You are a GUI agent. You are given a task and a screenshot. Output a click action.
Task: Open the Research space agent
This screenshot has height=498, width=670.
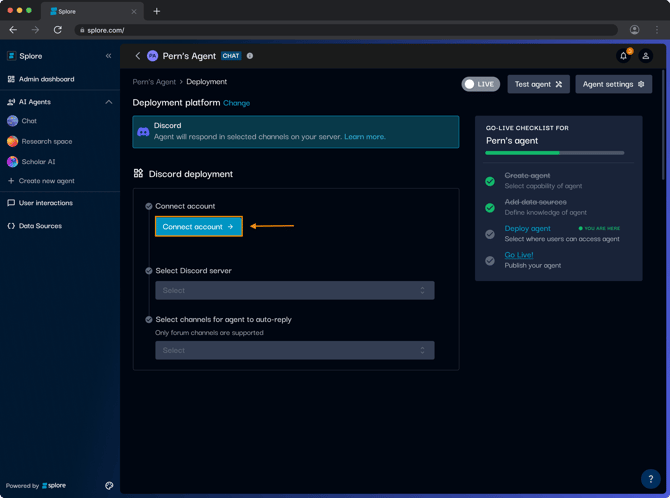pos(39,141)
